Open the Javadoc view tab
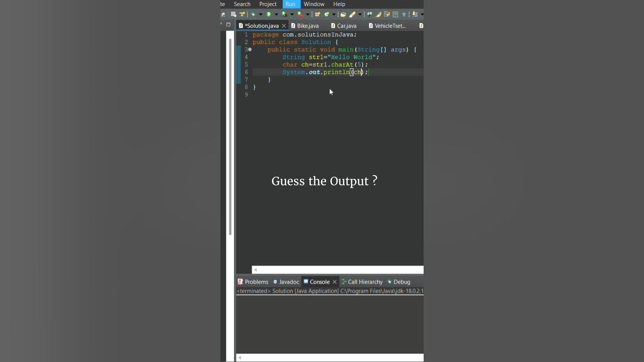644x362 pixels. click(x=286, y=282)
